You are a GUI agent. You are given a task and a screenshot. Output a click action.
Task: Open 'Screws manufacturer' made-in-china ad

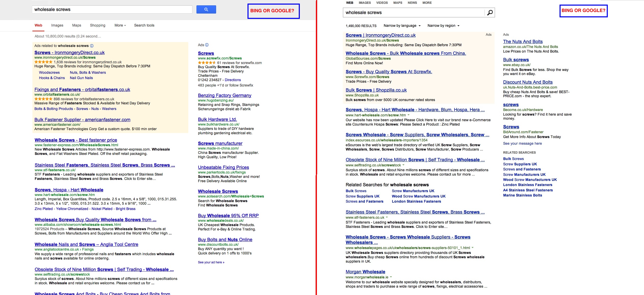coord(220,143)
